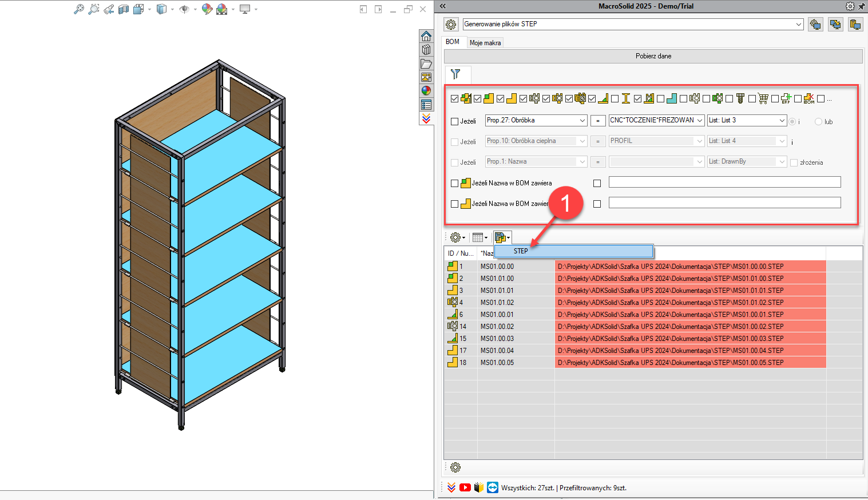Open the gear settings dropdown above table
The image size is (868, 500).
458,237
